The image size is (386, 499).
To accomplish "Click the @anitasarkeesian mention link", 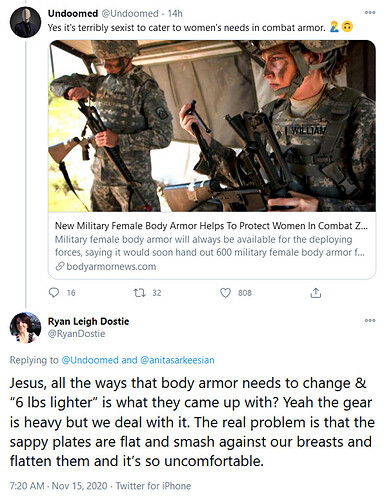I will 177,360.
